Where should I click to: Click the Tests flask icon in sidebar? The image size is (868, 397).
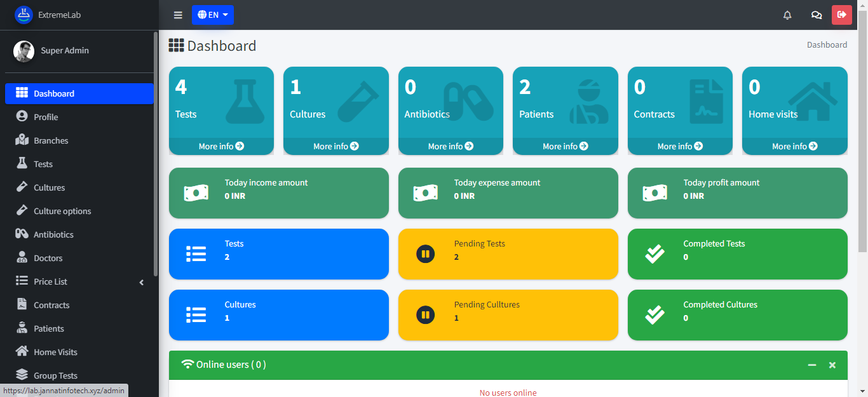pyautogui.click(x=22, y=164)
